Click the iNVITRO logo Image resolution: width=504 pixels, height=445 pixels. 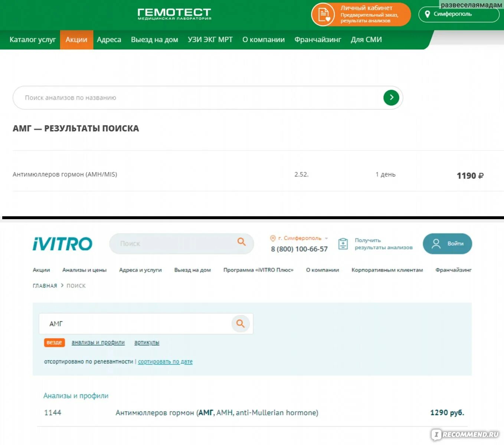62,244
